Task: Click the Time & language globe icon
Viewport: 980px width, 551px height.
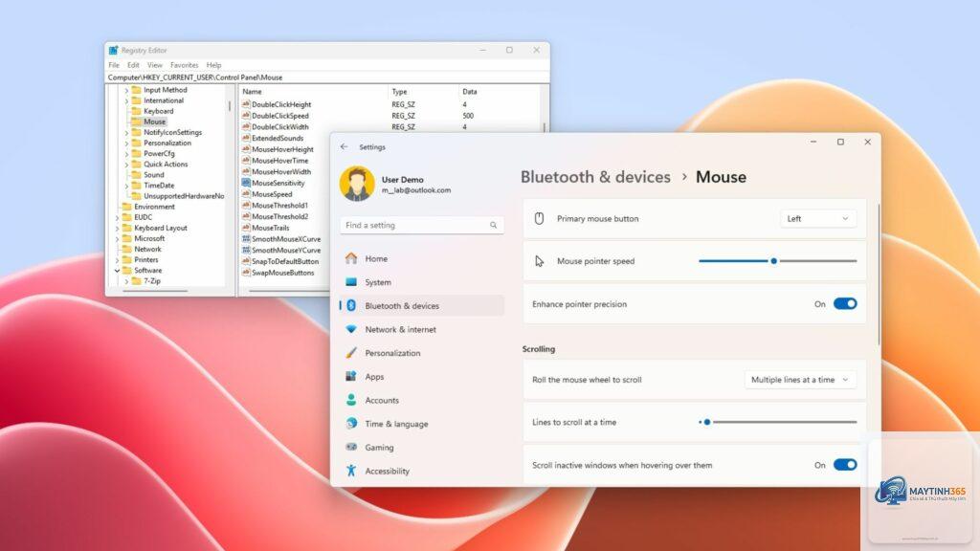Action: click(351, 424)
